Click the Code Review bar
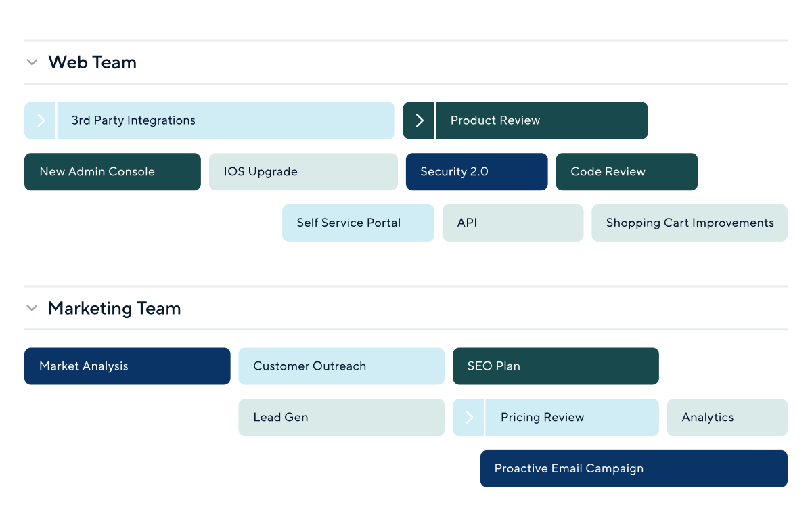The width and height of the screenshot is (812, 528). 627,172
